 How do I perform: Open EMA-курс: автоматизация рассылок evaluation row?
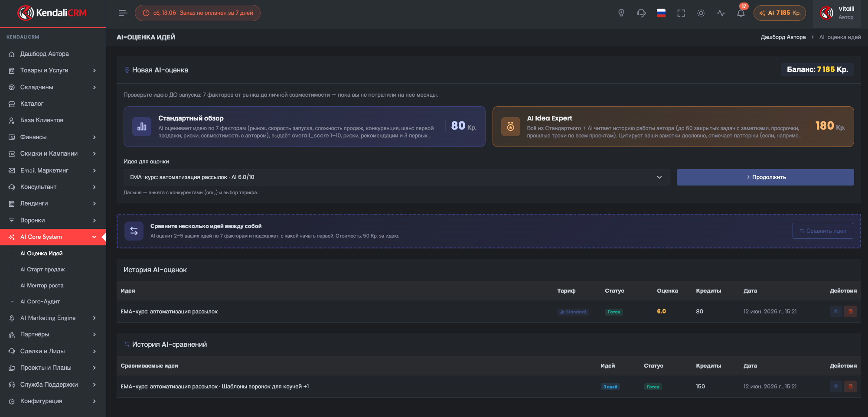click(489, 312)
